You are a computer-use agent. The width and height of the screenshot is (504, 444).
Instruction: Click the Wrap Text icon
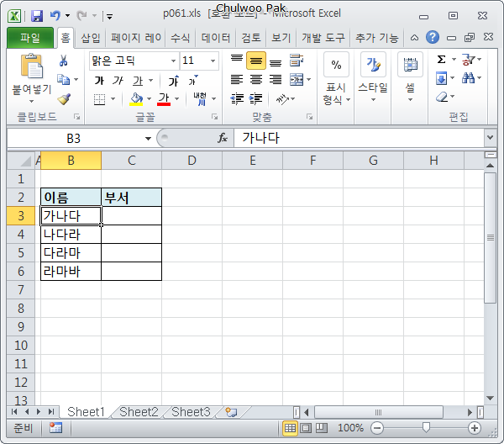tap(296, 61)
